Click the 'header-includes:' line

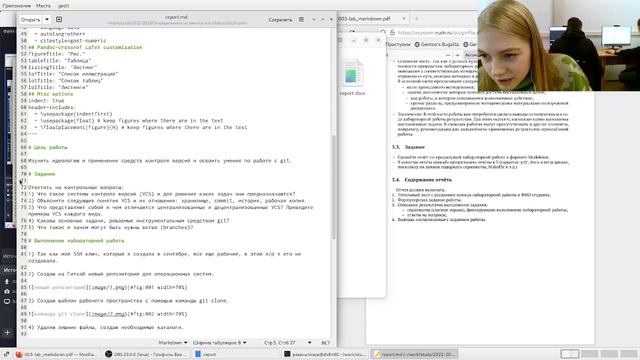[52, 107]
